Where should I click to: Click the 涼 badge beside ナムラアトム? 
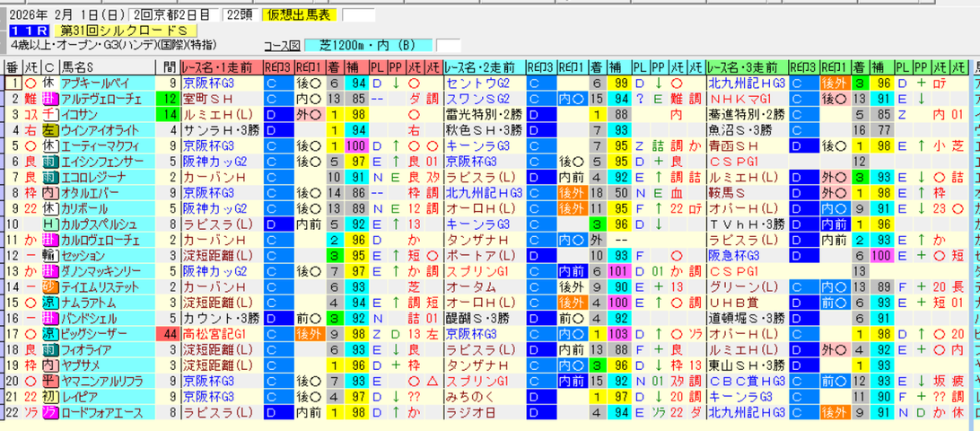[49, 303]
